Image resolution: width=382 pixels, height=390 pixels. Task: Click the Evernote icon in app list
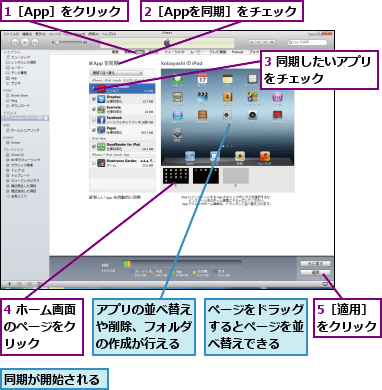[x=101, y=109]
